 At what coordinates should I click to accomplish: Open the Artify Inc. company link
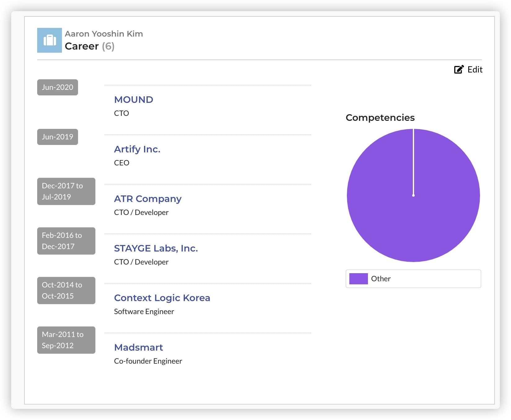click(137, 149)
